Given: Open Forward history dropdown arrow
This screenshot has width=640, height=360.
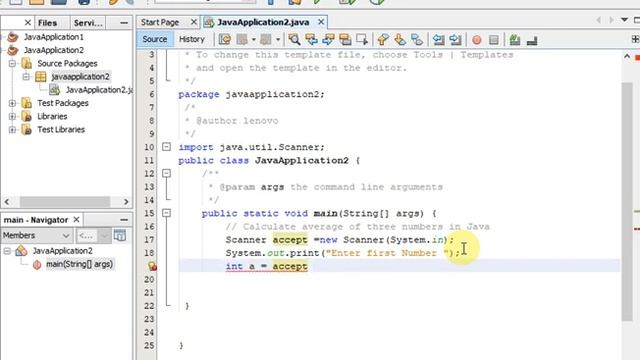Looking at the screenshot, I should click(x=278, y=40).
